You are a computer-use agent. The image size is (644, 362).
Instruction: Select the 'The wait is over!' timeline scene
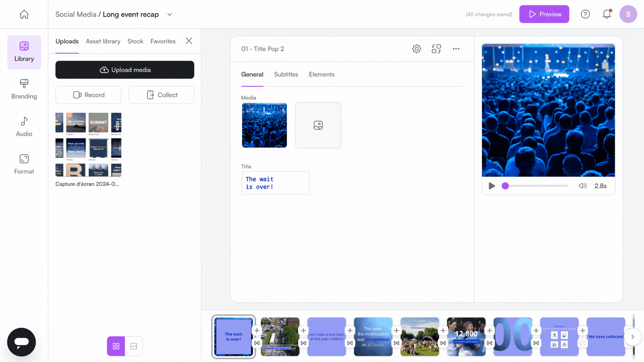pos(233,337)
